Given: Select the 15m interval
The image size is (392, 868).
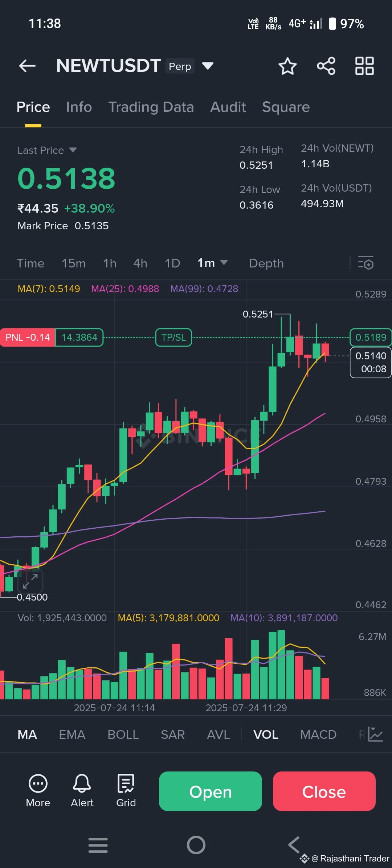Looking at the screenshot, I should (x=74, y=263).
